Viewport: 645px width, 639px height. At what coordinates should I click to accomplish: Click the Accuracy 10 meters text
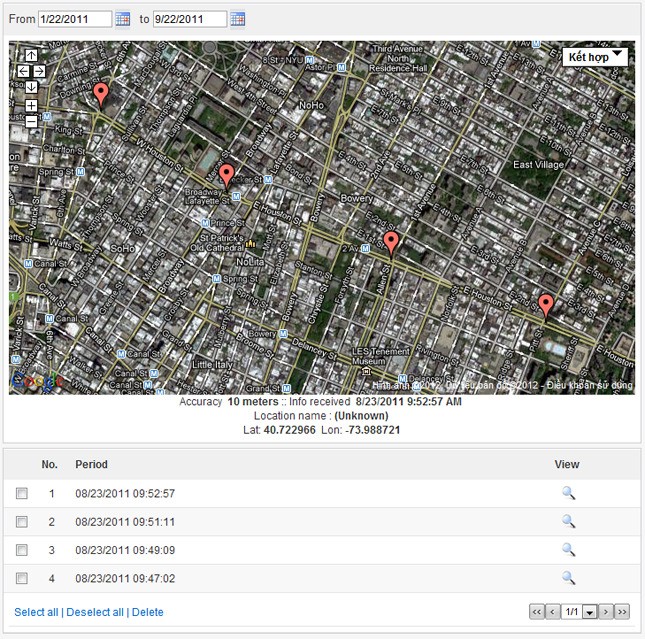[229, 401]
